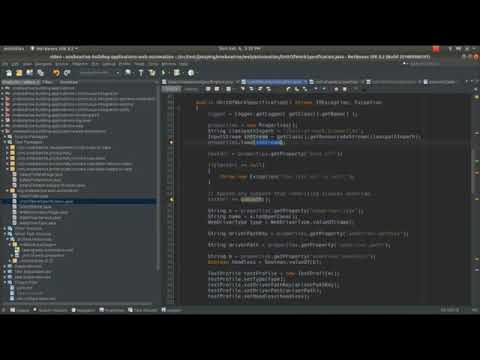Open the Edit menu
The image size is (480, 360).
coord(15,64)
